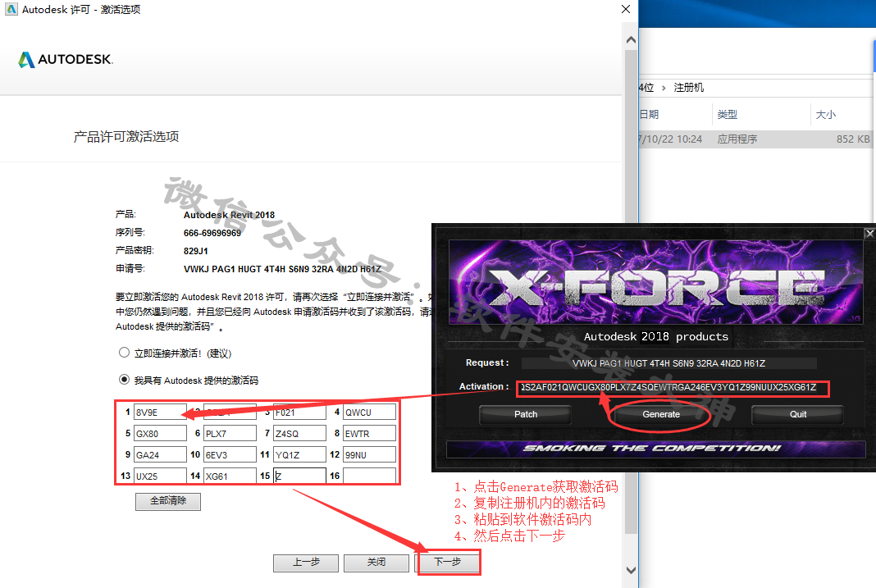The height and width of the screenshot is (588, 876).
Task: Click activation code field 8 containing EWTR
Action: coord(369,433)
